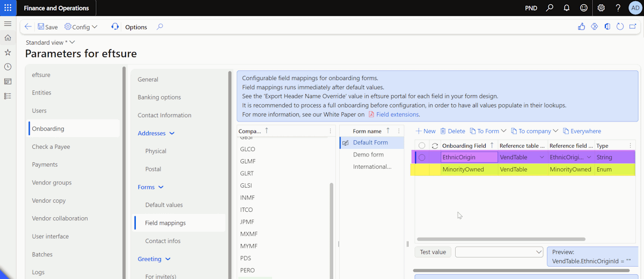644x279 pixels.
Task: Open Workspaces icon in sidebar
Action: point(8,81)
